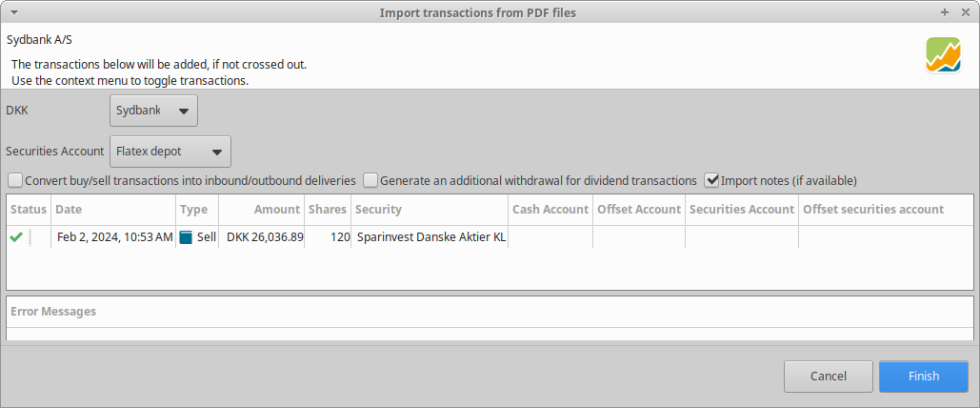The width and height of the screenshot is (980, 408).
Task: Click the green checkmark status icon
Action: coord(16,237)
